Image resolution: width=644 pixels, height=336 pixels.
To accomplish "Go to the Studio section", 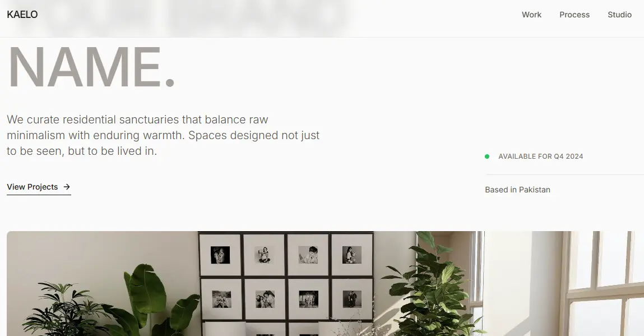I will pyautogui.click(x=619, y=15).
